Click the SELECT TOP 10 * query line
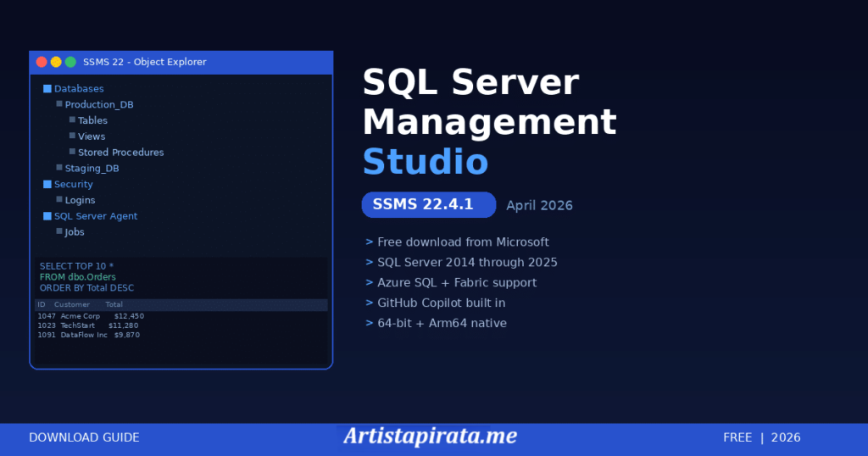The image size is (868, 456). (76, 266)
